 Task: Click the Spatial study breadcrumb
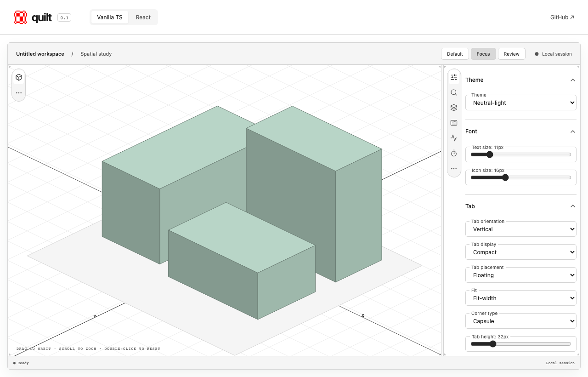(x=96, y=54)
